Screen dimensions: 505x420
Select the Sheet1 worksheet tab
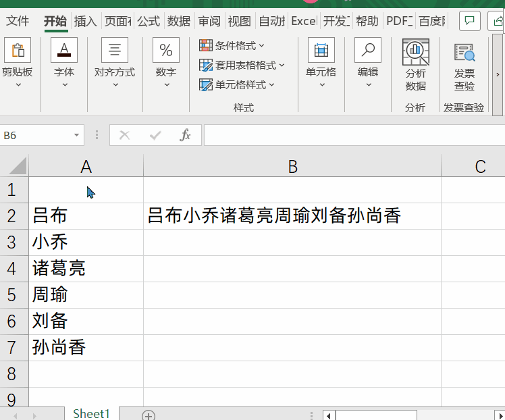pyautogui.click(x=91, y=413)
